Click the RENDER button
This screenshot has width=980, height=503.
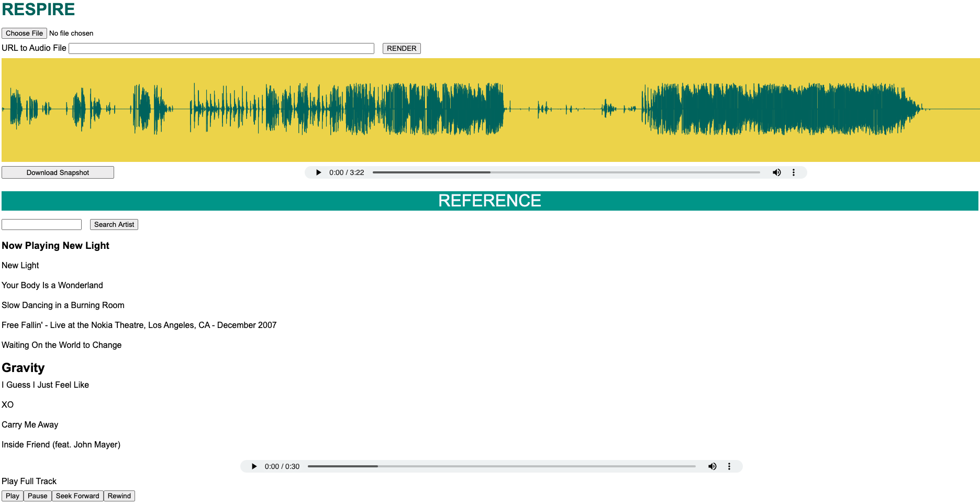click(x=402, y=48)
